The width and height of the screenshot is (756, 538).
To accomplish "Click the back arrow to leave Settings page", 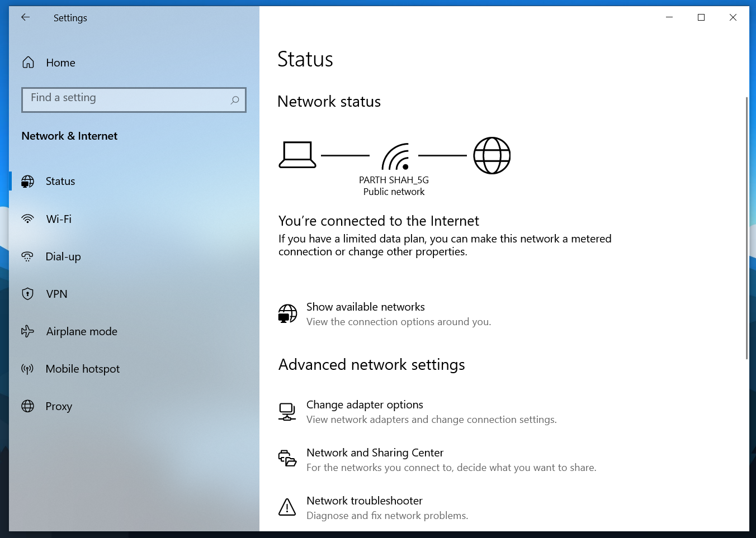I will tap(26, 17).
